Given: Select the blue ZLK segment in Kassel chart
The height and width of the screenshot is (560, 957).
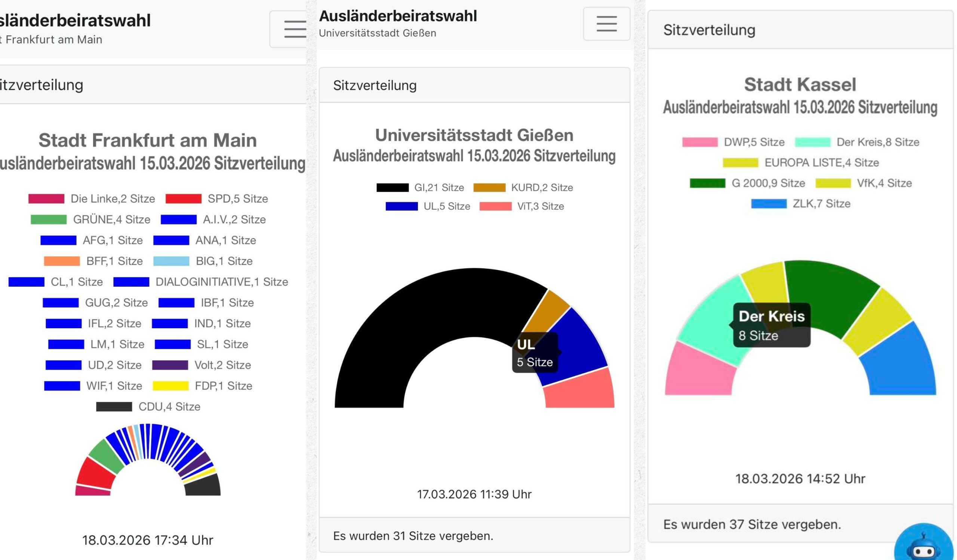Looking at the screenshot, I should pos(900,364).
